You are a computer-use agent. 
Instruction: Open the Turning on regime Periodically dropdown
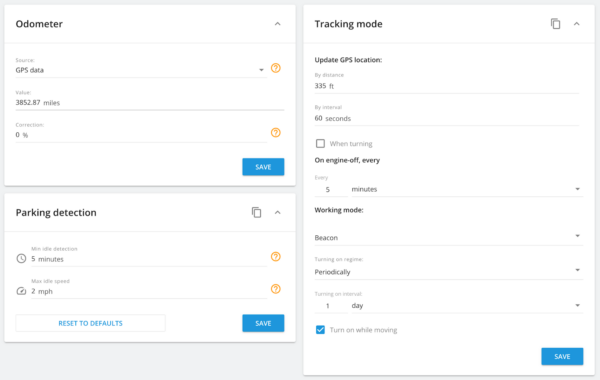pos(448,272)
